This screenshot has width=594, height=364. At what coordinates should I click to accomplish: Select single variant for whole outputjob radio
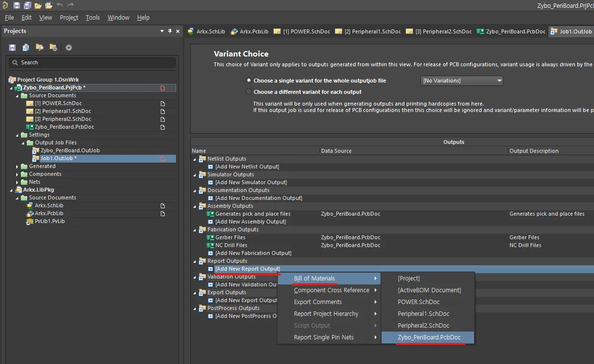click(x=248, y=81)
